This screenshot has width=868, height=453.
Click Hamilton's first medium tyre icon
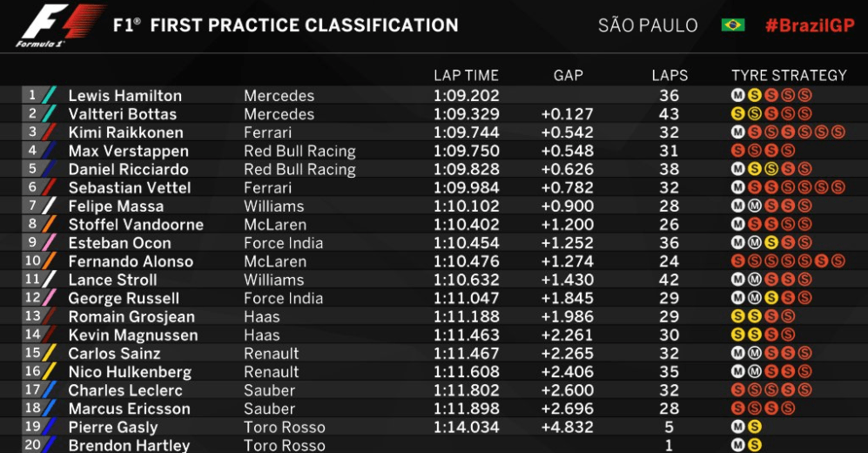pyautogui.click(x=737, y=95)
